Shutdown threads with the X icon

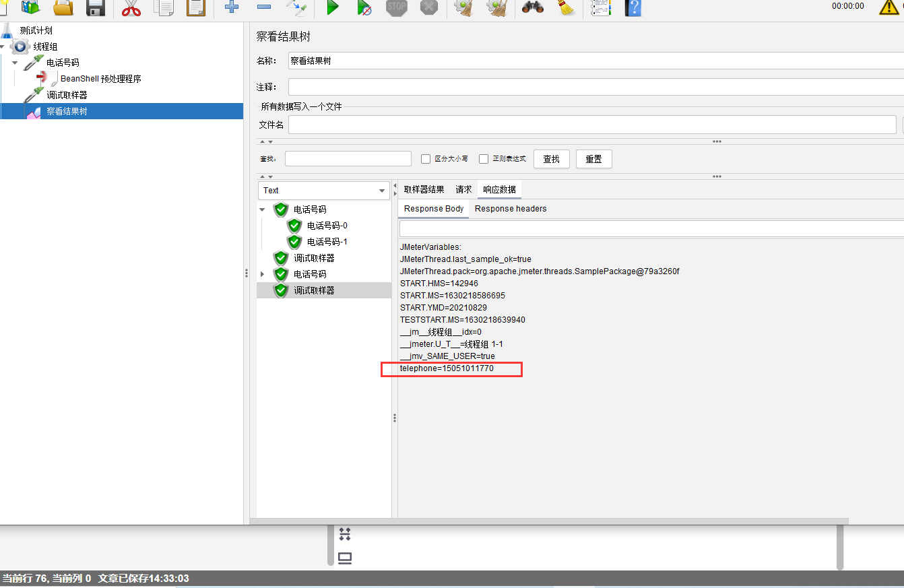pyautogui.click(x=429, y=7)
